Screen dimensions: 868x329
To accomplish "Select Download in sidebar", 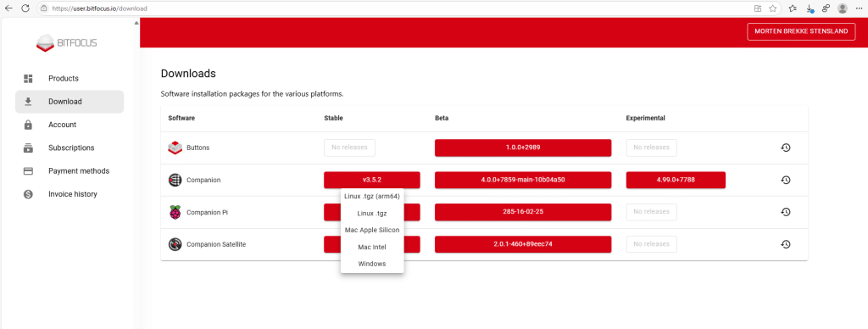I will pos(70,102).
